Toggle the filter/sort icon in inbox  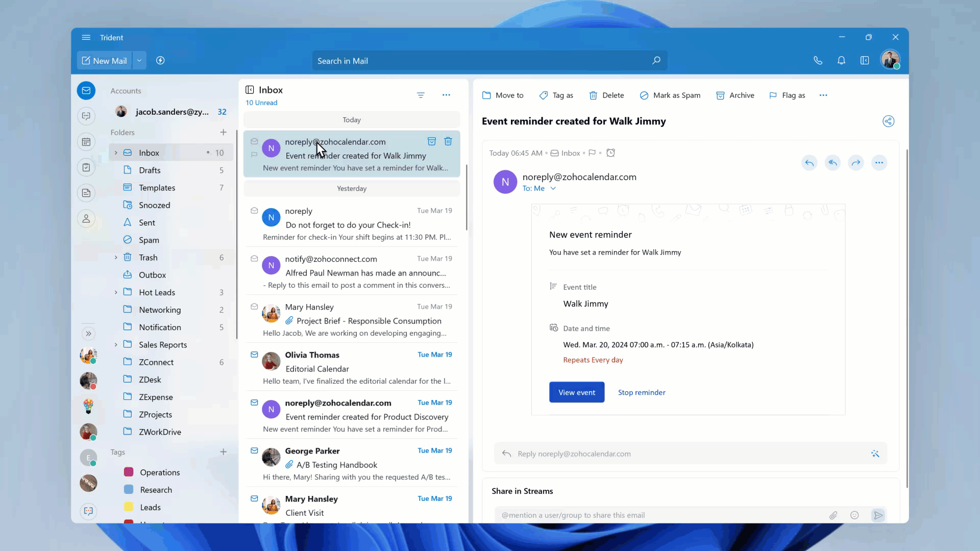421,94
